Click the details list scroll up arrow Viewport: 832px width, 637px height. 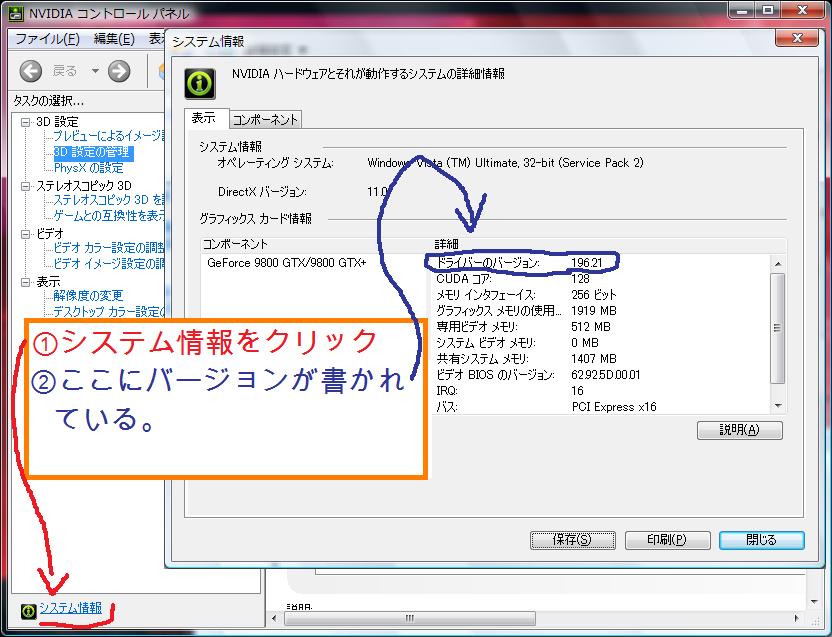coord(778,264)
